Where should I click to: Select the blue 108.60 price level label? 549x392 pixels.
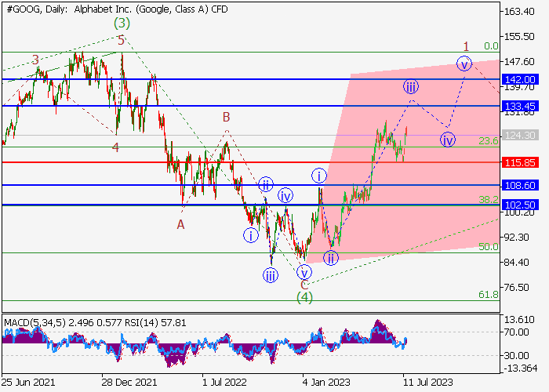(x=520, y=185)
